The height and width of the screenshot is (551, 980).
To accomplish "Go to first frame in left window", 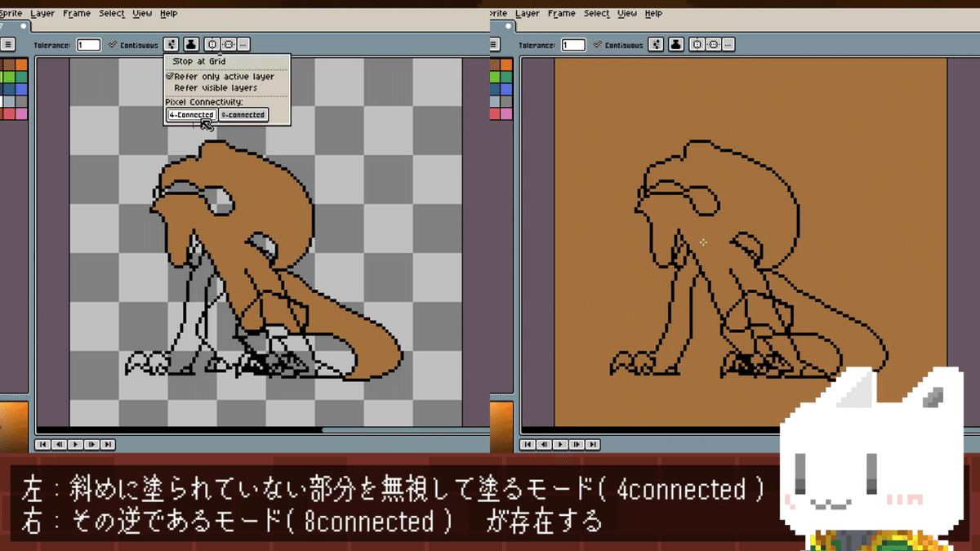I will [42, 445].
